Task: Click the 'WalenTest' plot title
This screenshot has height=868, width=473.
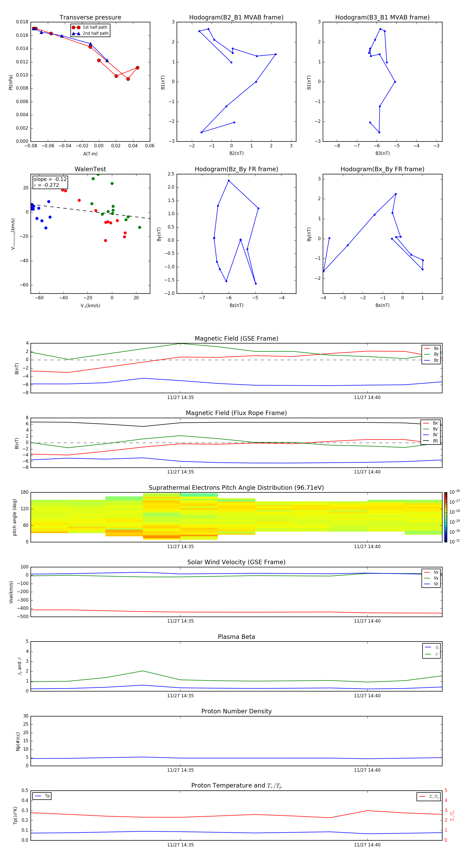Action: pos(90,169)
